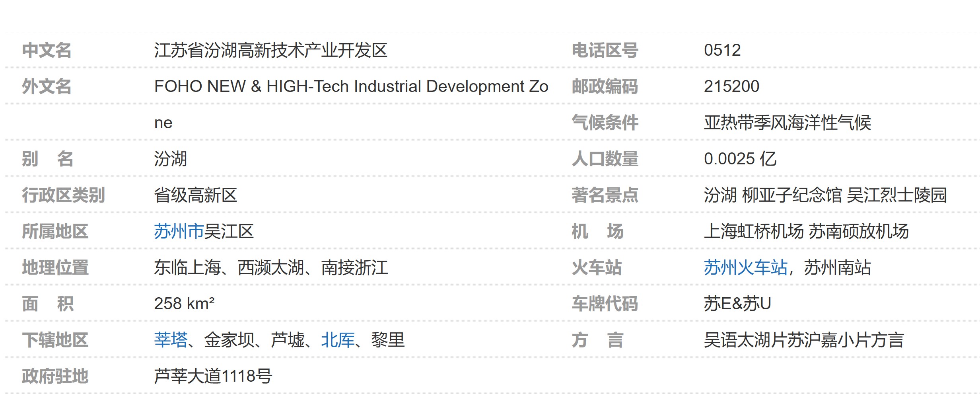Select the plate code 苏E&苏U
The width and height of the screenshot is (980, 394).
click(737, 304)
